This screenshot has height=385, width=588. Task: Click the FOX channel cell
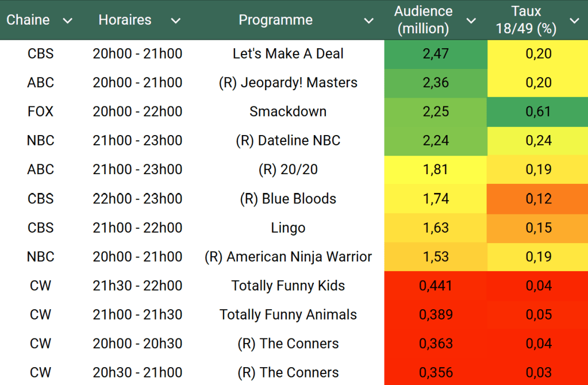point(40,111)
